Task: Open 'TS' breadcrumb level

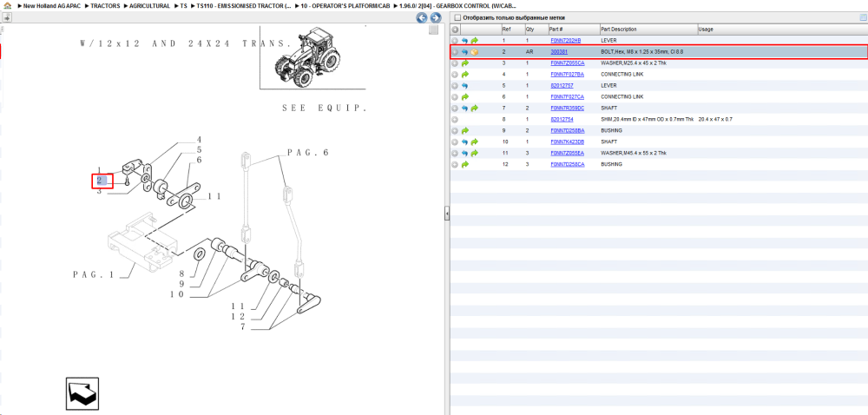Action: coord(183,5)
